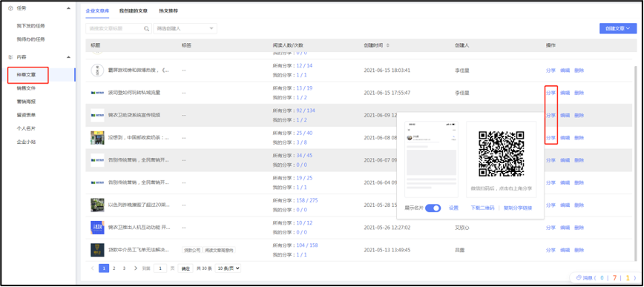Click the 贷款公司 tag
This screenshot has width=644, height=287.
tap(192, 250)
